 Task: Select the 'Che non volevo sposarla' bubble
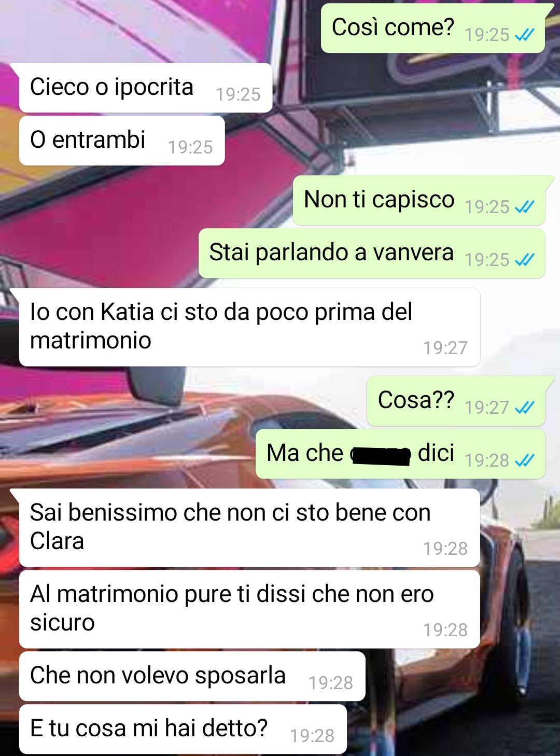(x=192, y=676)
